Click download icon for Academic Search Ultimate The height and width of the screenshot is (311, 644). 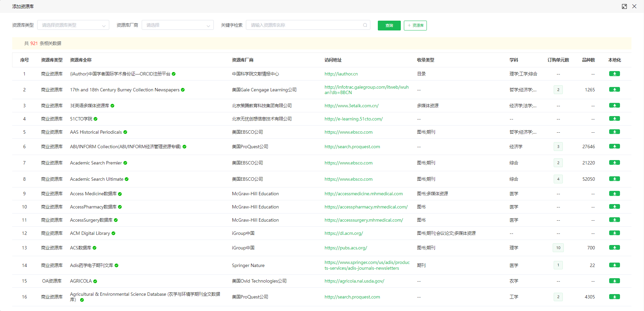(614, 179)
